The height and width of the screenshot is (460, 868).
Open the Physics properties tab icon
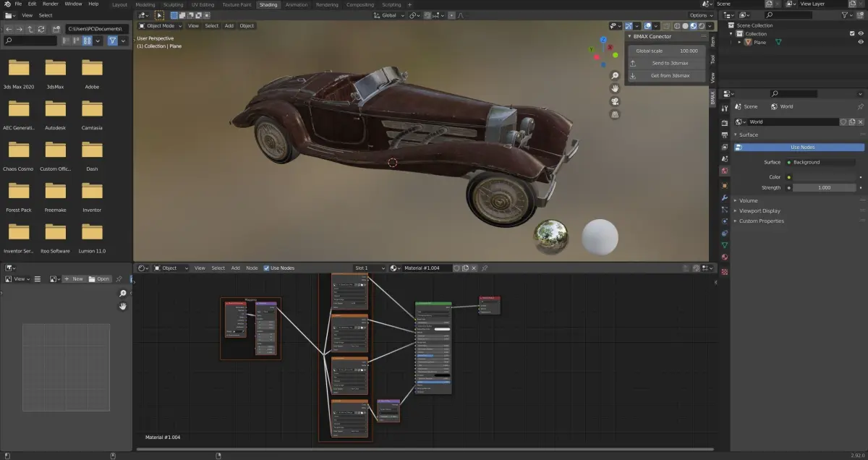(725, 221)
